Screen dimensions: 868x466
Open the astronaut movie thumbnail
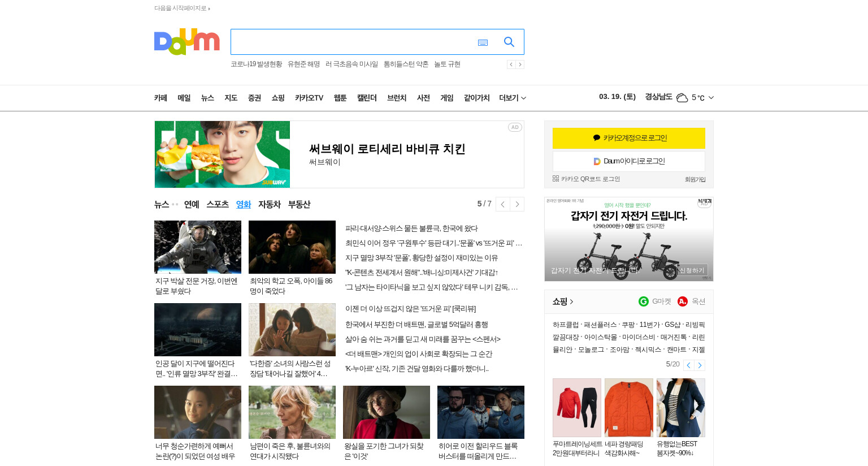198,247
